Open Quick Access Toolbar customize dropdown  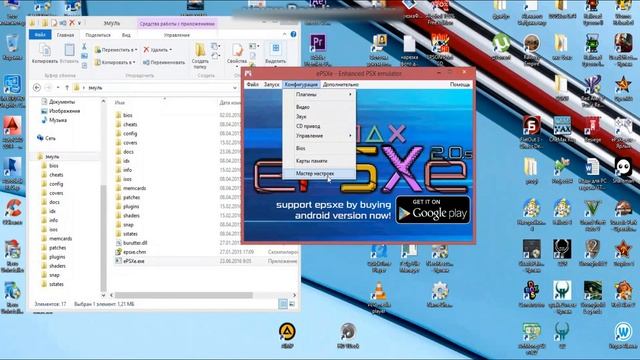(79, 23)
